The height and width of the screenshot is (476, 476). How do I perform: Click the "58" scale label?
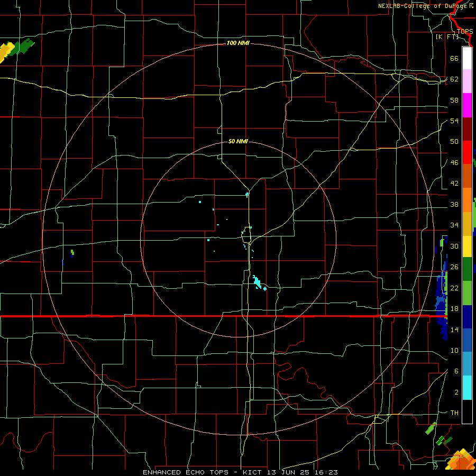(454, 100)
